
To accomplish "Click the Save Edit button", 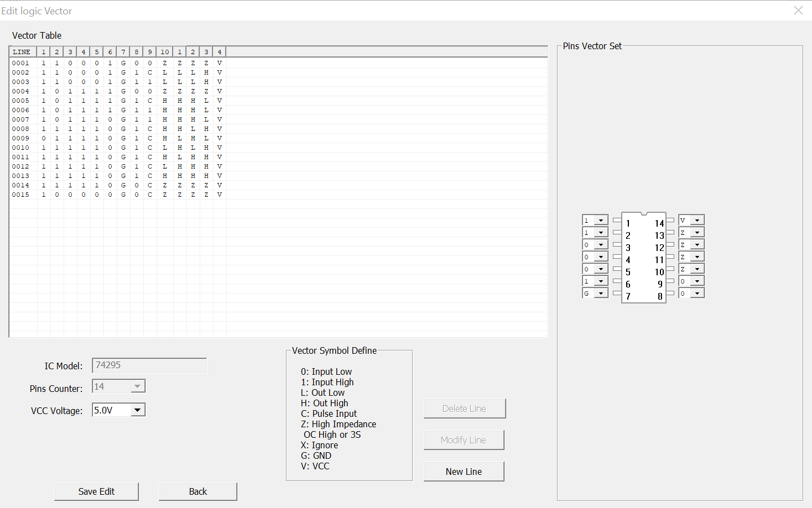I will [x=96, y=491].
